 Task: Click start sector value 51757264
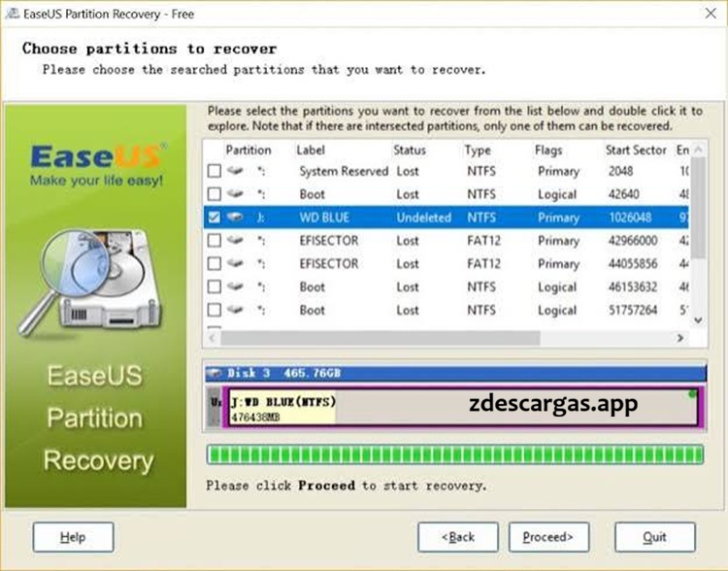(x=633, y=310)
